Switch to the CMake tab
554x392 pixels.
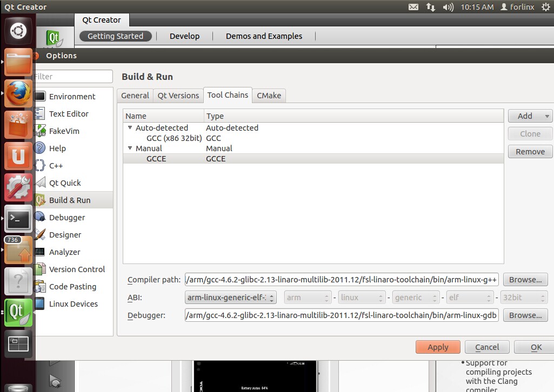pyautogui.click(x=269, y=96)
